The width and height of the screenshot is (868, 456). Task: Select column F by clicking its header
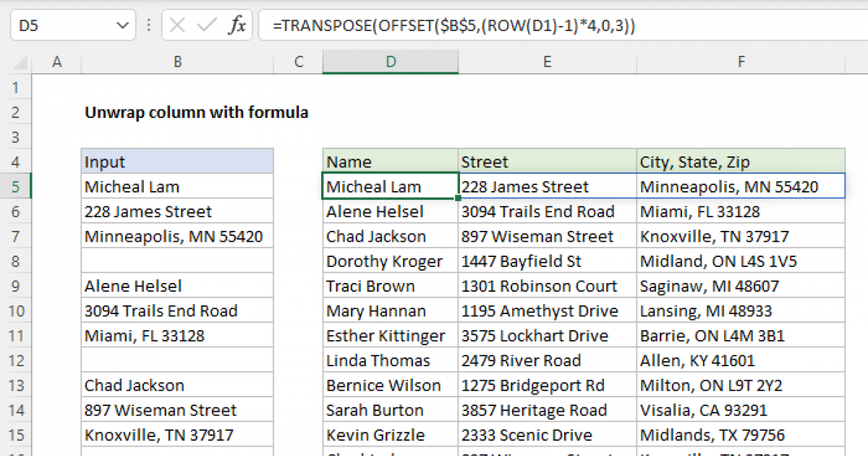point(741,62)
